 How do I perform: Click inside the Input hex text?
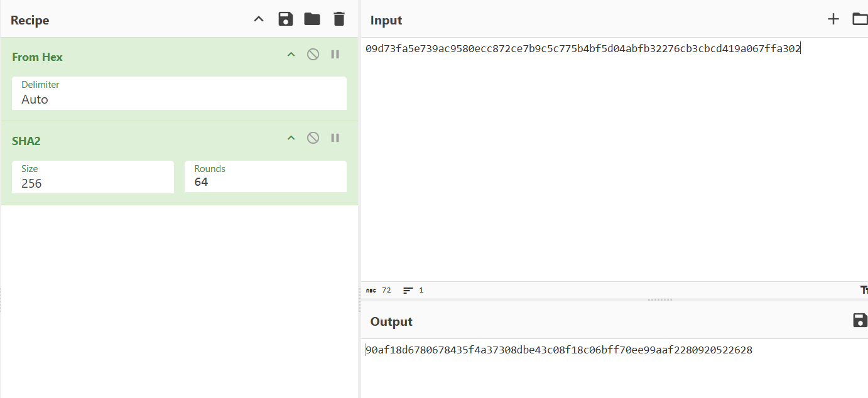coord(583,49)
